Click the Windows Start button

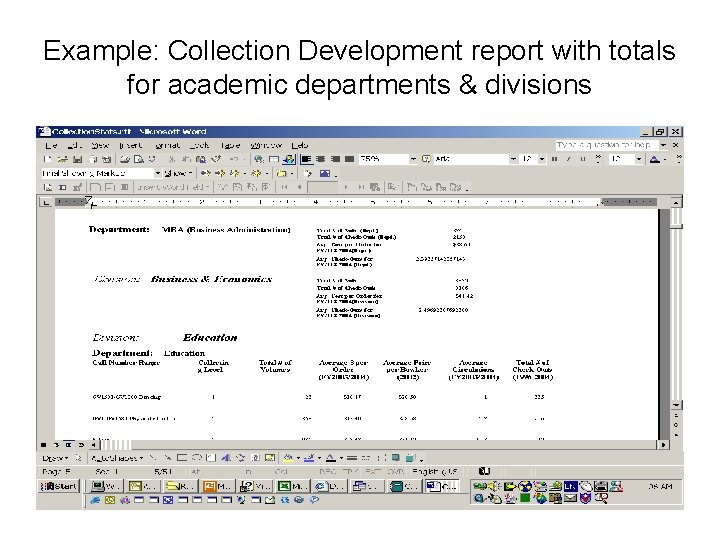tap(59, 486)
